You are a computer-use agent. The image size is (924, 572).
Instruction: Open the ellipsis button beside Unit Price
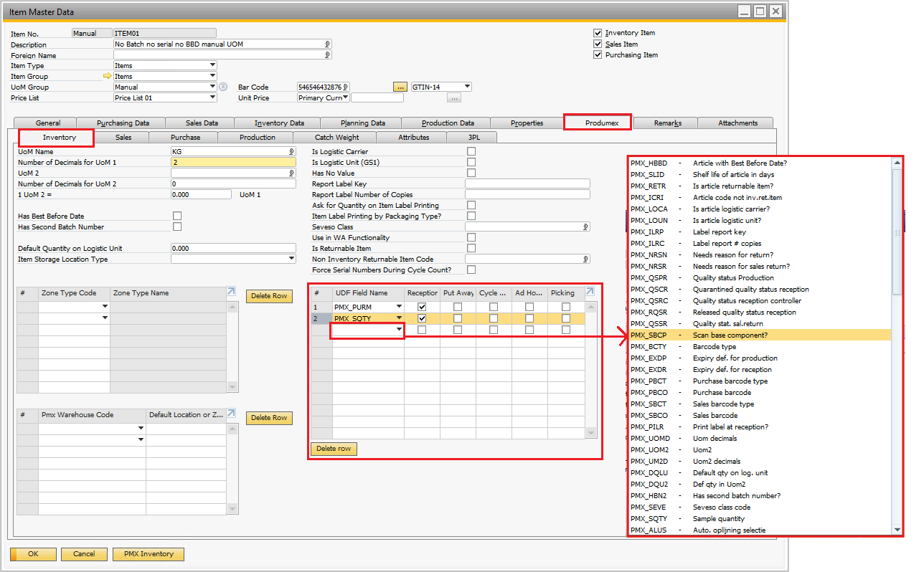[x=453, y=98]
